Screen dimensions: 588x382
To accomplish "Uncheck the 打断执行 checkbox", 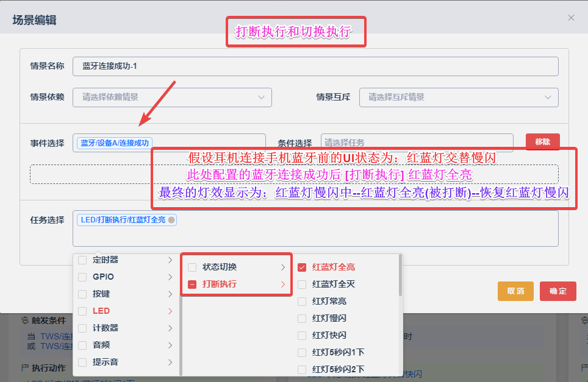I will tap(192, 285).
